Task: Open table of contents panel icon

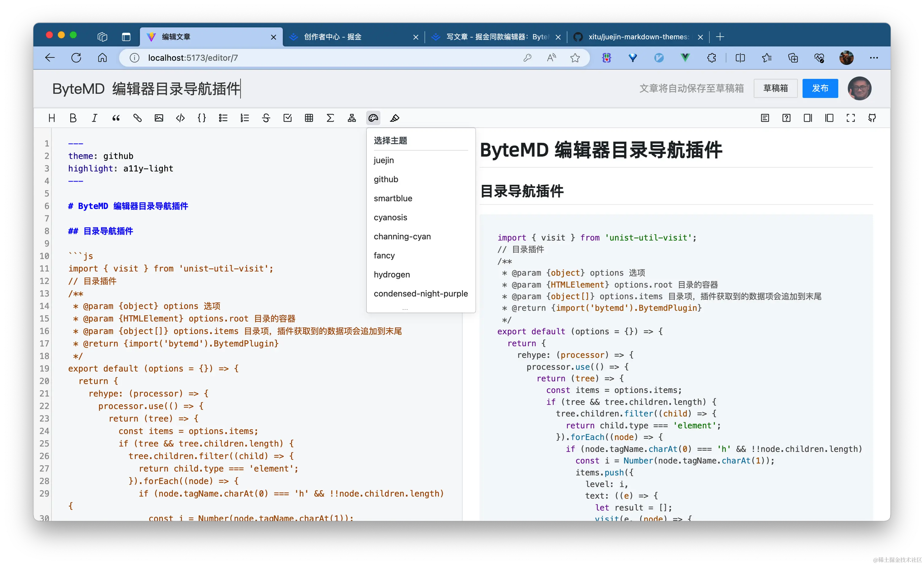Action: [x=765, y=118]
